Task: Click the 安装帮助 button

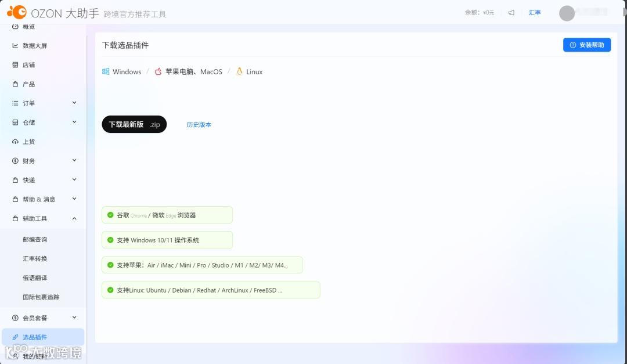Action: coord(586,45)
